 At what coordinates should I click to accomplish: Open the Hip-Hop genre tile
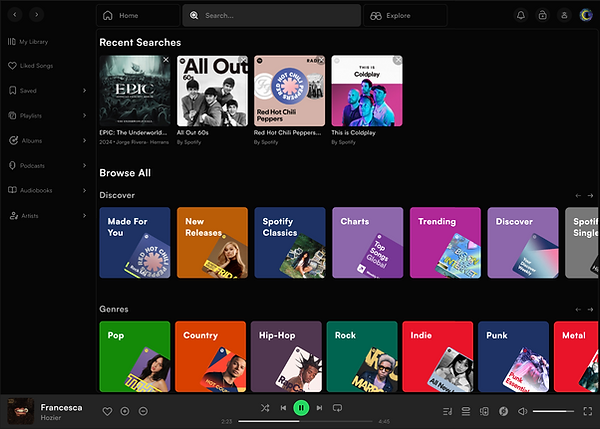point(286,356)
